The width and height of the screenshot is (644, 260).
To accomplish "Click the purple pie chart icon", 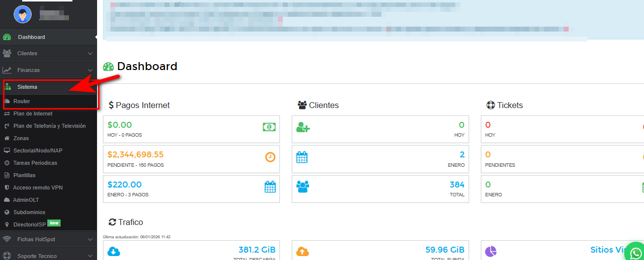I will [x=491, y=252].
